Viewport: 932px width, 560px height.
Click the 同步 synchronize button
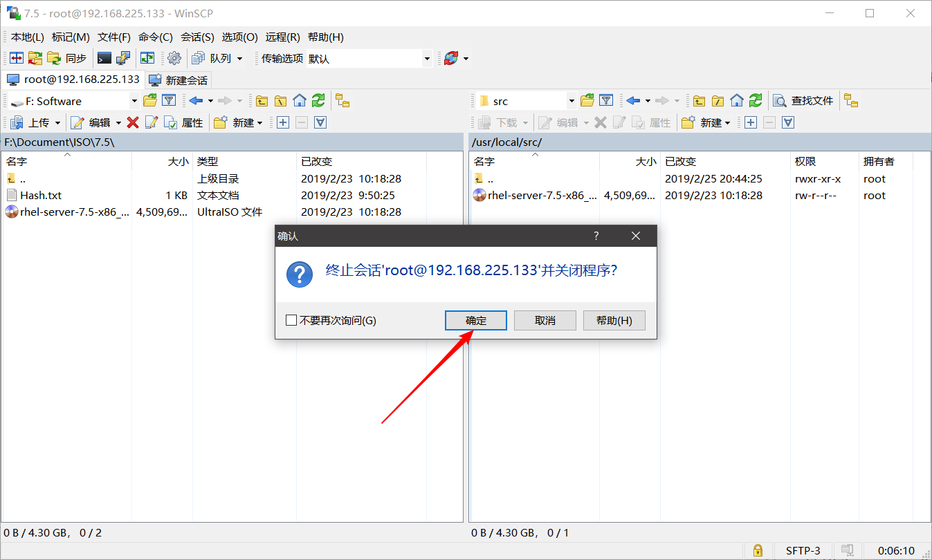coord(67,58)
